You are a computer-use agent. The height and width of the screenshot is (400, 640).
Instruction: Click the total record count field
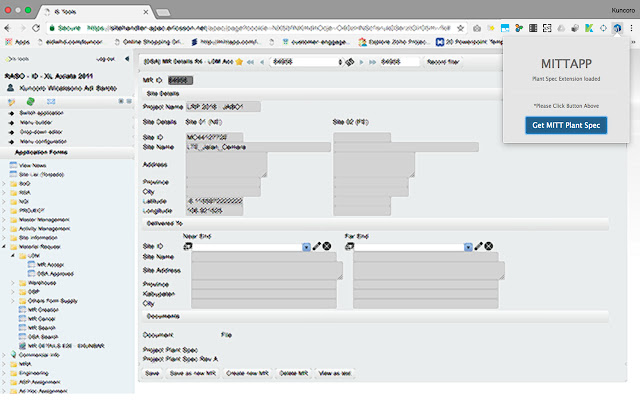coord(399,62)
